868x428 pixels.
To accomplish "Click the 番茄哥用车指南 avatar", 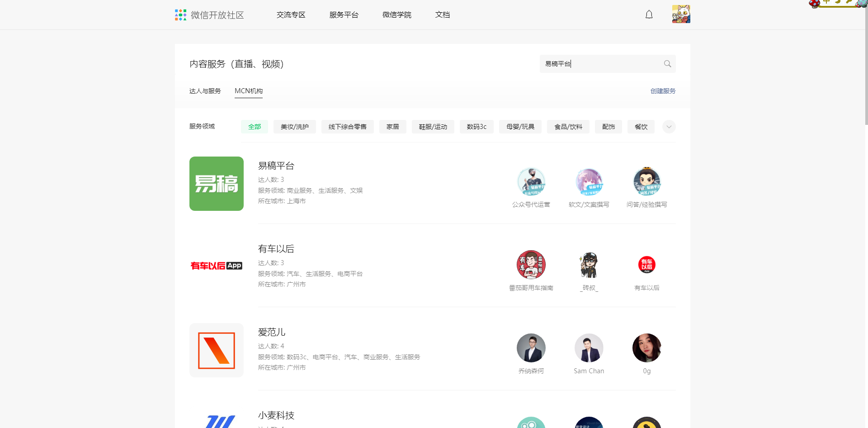I will coord(531,265).
